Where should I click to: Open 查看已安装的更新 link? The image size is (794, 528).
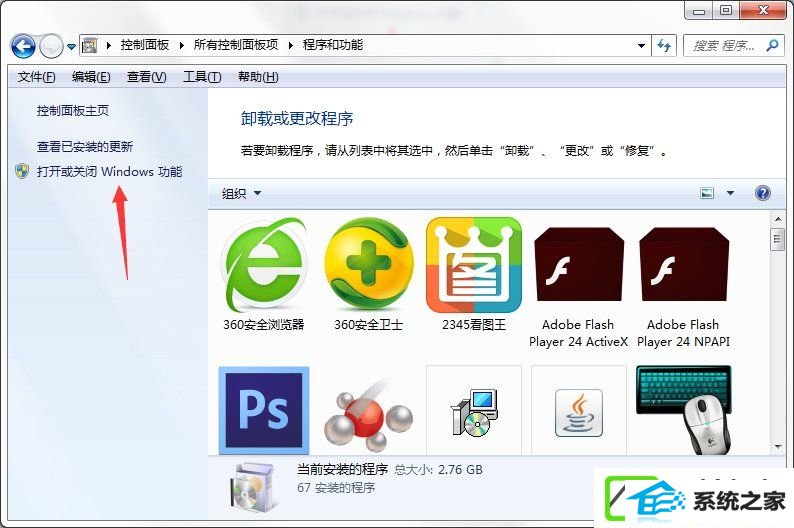click(x=85, y=147)
